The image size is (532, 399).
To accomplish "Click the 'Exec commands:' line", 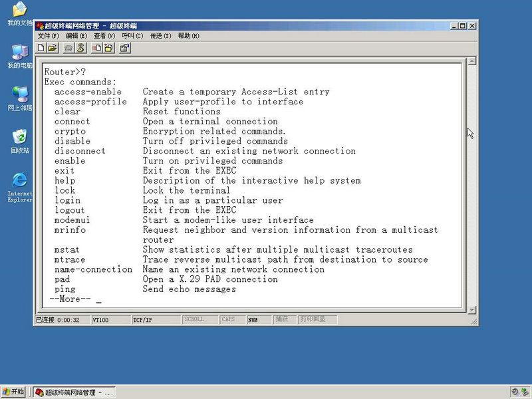I will [80, 82].
